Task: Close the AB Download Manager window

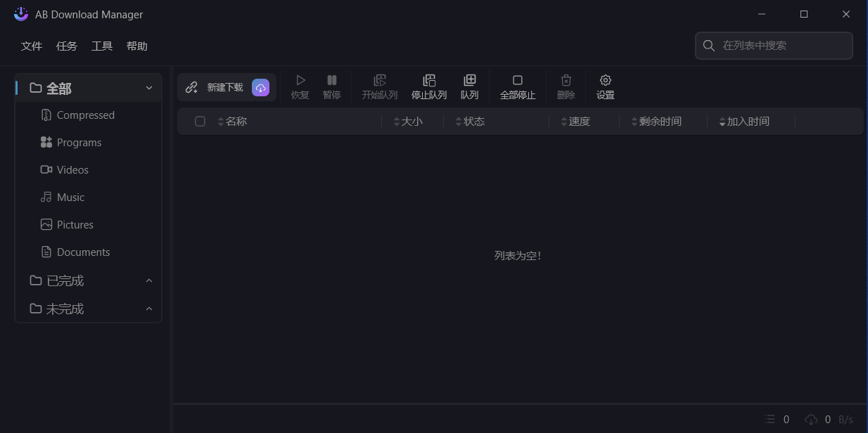Action: pyautogui.click(x=846, y=14)
